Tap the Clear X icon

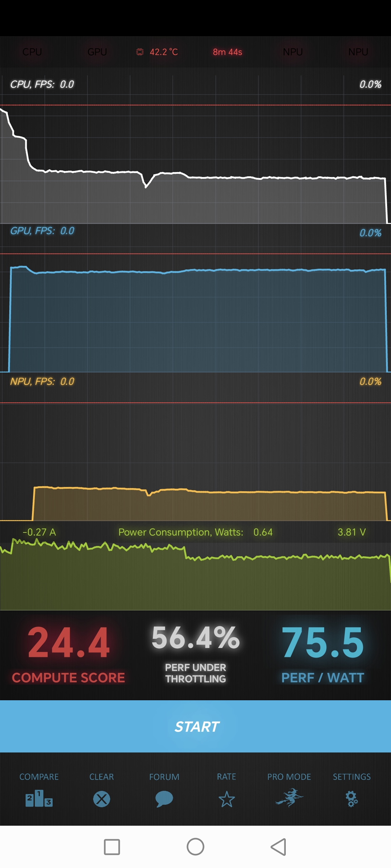(102, 799)
